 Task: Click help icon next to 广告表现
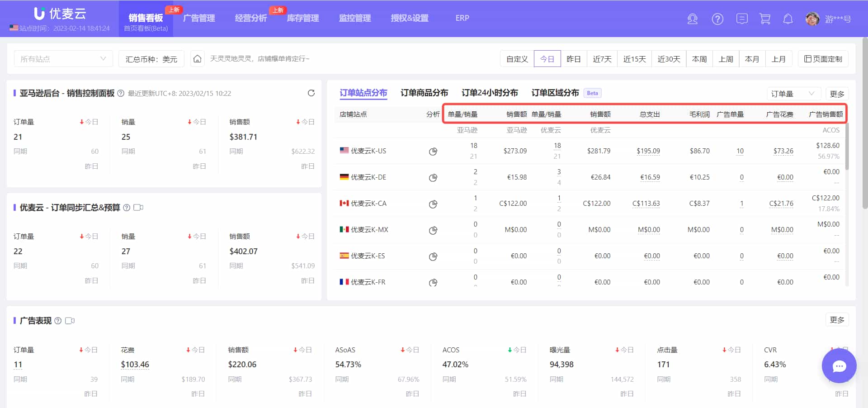[x=58, y=321]
